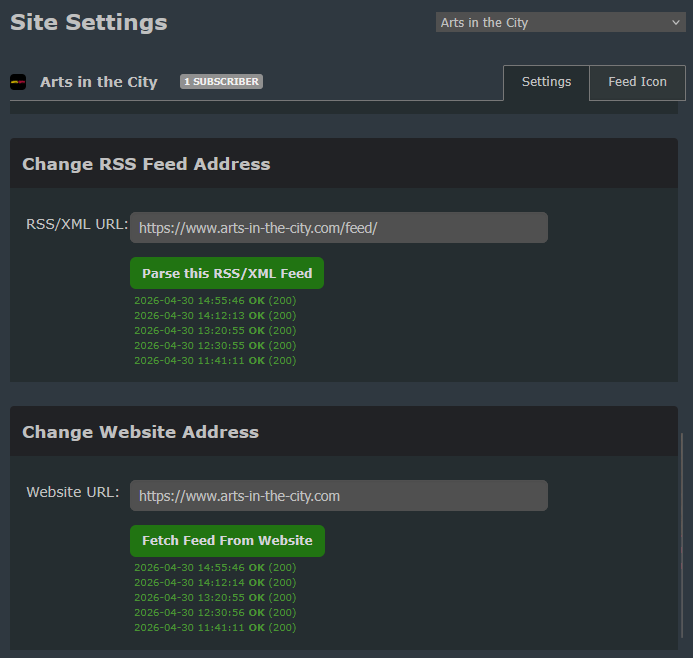Viewport: 693px width, 658px height.
Task: Select the 14:12:14 website fetch log entry
Action: tap(215, 583)
